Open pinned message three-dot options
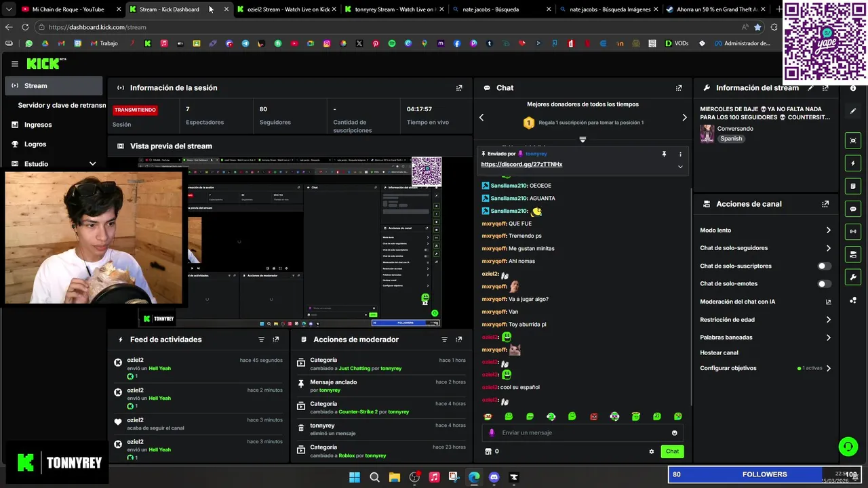 pos(680,155)
